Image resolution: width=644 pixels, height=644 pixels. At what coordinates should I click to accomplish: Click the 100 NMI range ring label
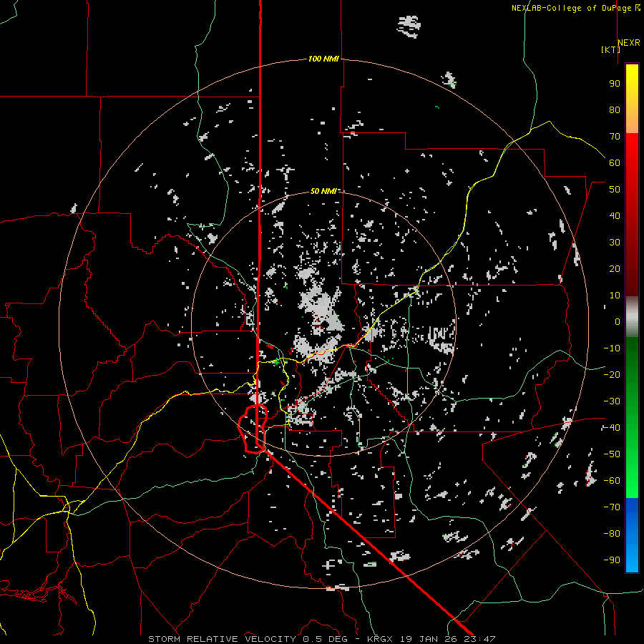323,59
